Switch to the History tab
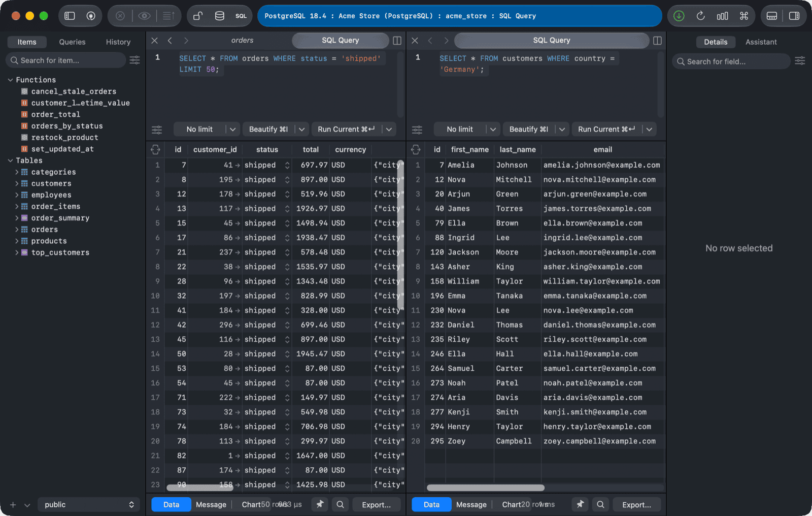Screen dimensions: 812x516 point(118,42)
